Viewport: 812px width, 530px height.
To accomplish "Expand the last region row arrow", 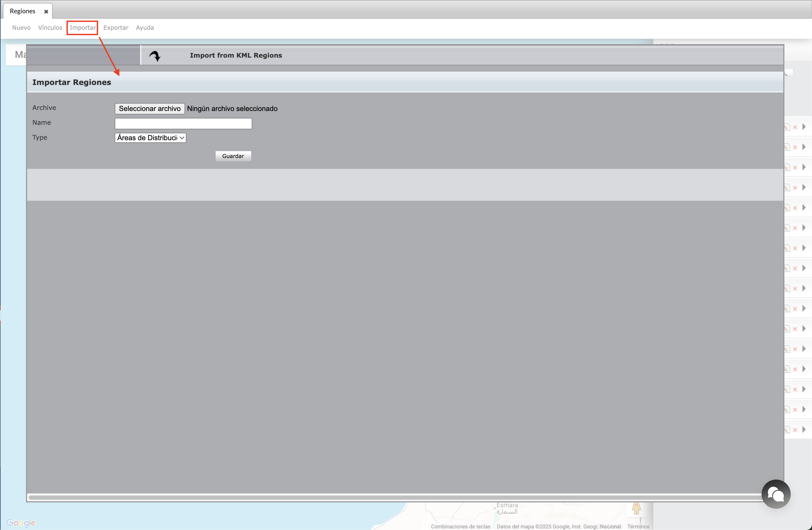I will pos(804,429).
